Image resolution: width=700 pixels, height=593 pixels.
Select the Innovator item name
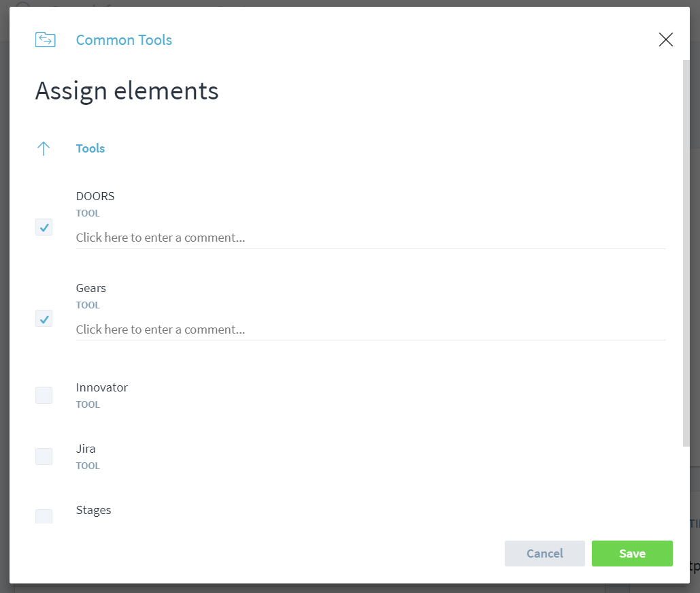102,387
